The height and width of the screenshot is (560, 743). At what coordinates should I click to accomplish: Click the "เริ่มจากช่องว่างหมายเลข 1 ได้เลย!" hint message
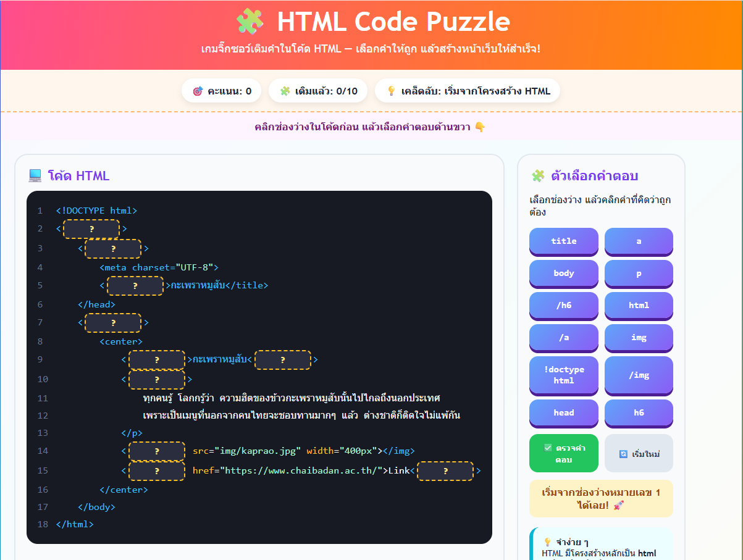point(601,499)
